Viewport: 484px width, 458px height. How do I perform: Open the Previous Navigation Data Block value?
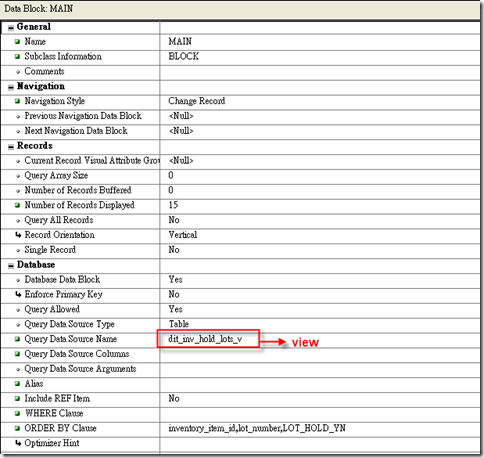coord(320,116)
